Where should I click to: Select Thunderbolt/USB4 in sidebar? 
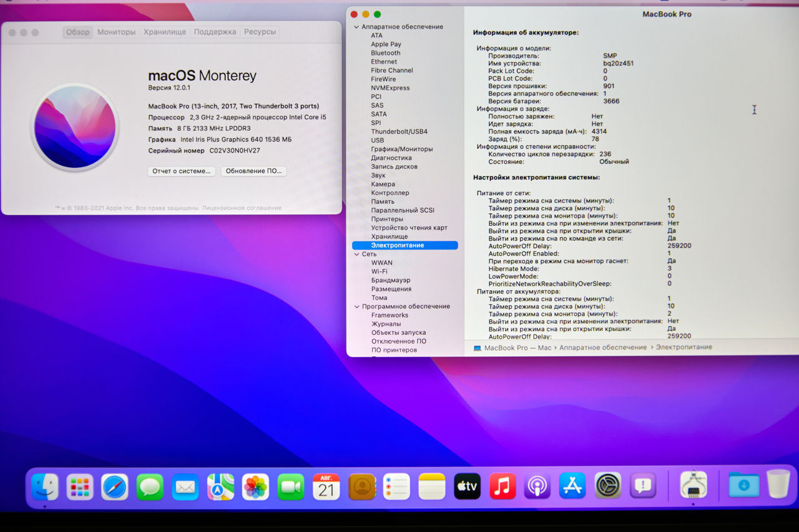[399, 132]
